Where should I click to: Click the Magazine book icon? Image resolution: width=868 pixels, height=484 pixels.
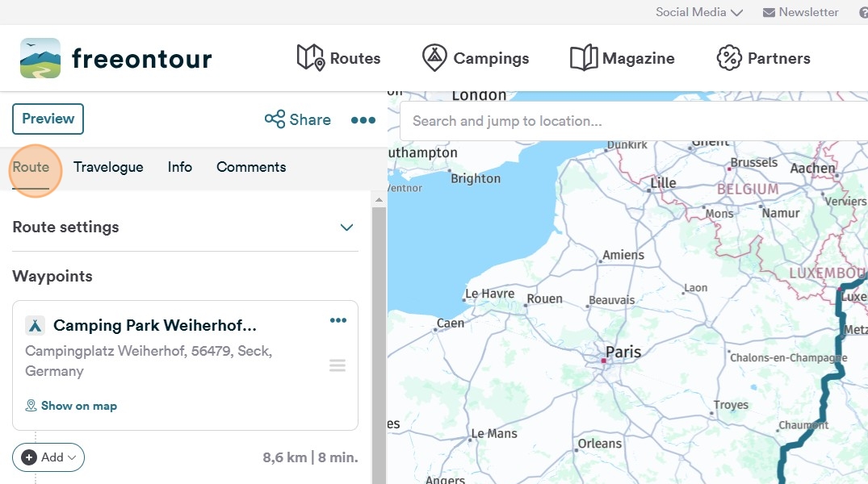583,58
